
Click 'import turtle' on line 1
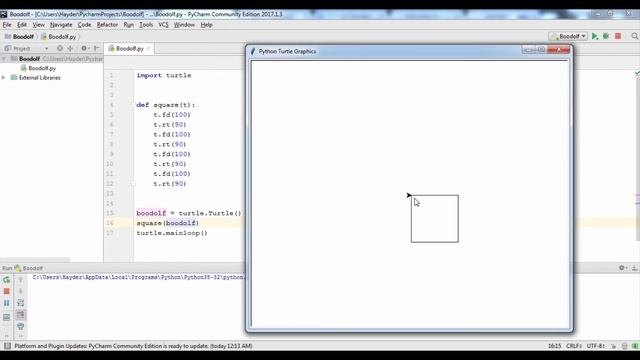(x=164, y=76)
